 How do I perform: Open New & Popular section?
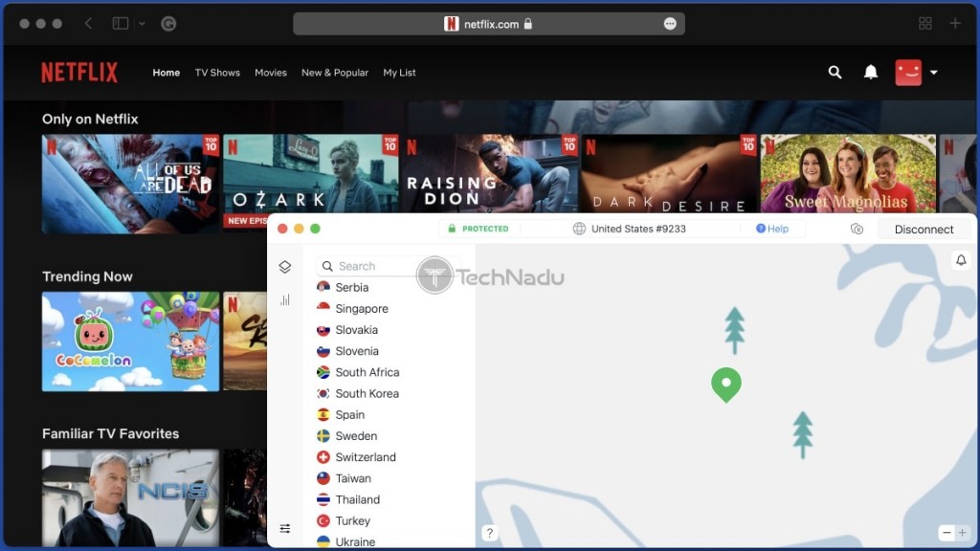coord(335,73)
